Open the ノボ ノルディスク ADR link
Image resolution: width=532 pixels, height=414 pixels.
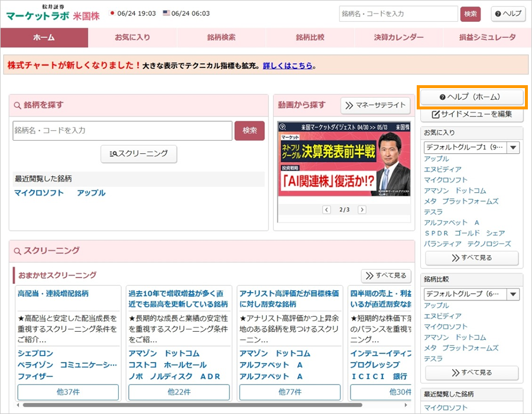click(174, 376)
